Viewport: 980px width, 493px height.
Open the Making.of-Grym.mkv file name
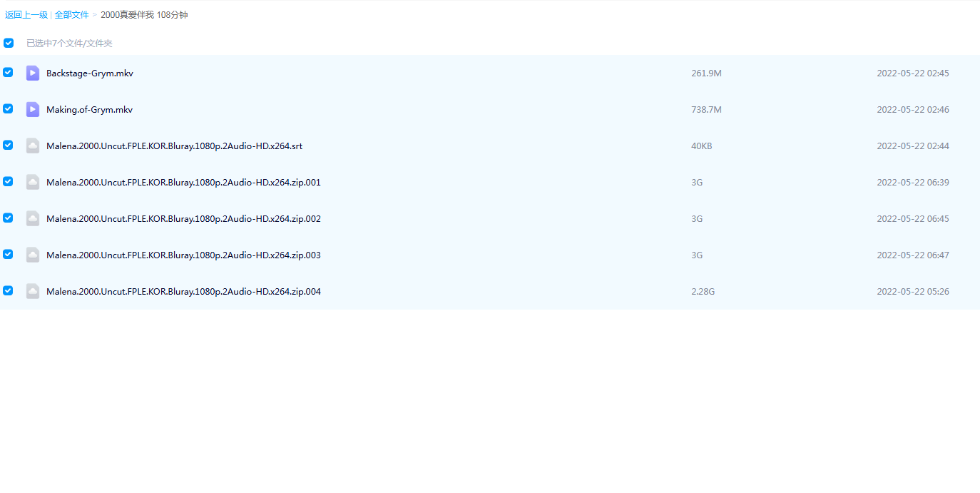(90, 110)
